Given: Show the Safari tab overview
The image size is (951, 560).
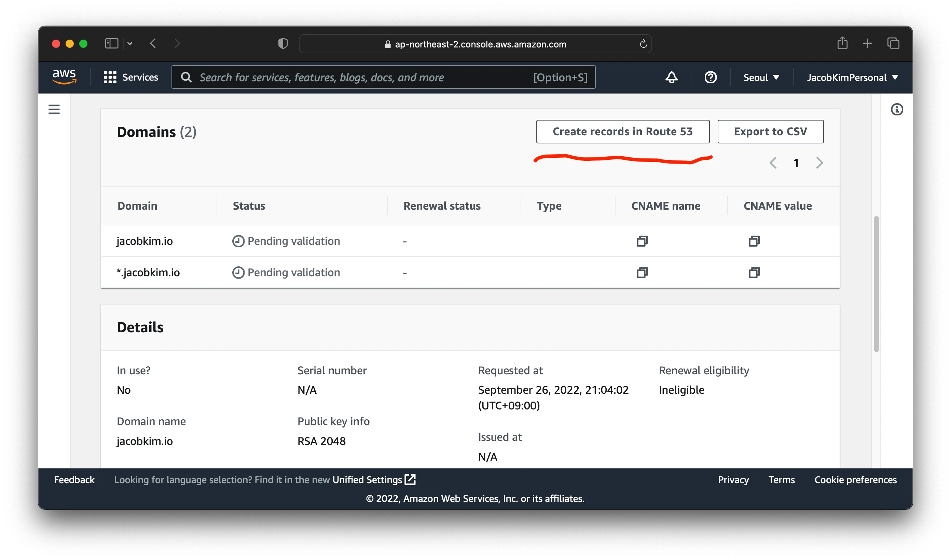Looking at the screenshot, I should pos(893,43).
